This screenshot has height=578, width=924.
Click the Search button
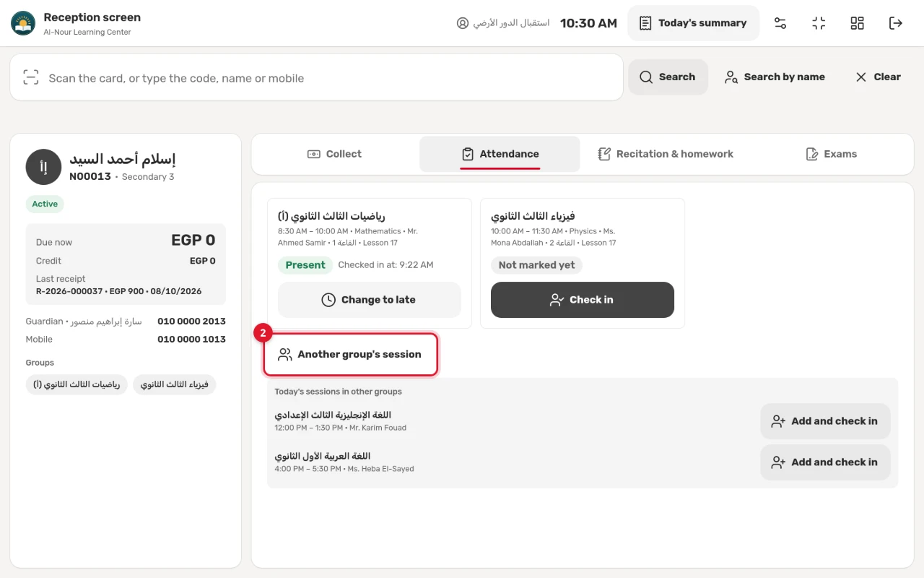coord(668,77)
